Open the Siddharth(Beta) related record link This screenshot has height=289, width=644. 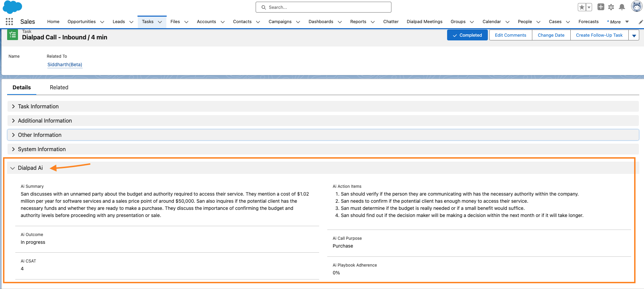click(65, 65)
